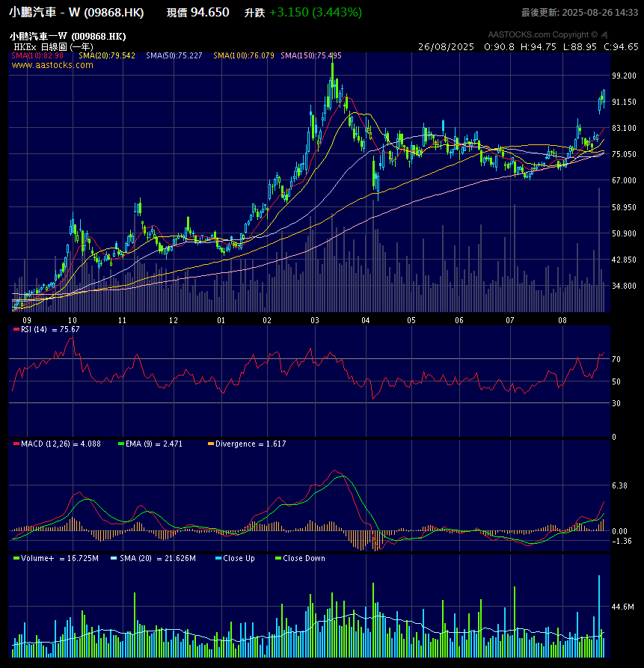Click the 99.200 price axis label
Screen dimensions: 644x668
[624, 76]
